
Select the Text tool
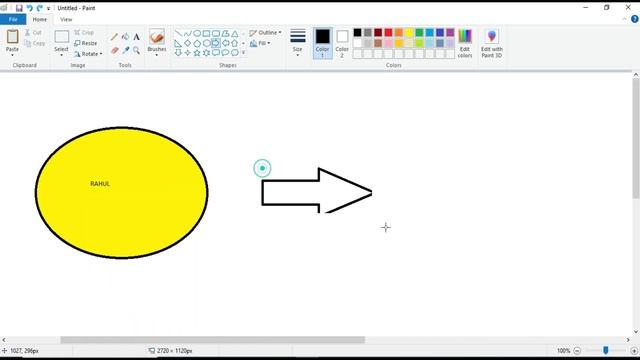pos(136,37)
